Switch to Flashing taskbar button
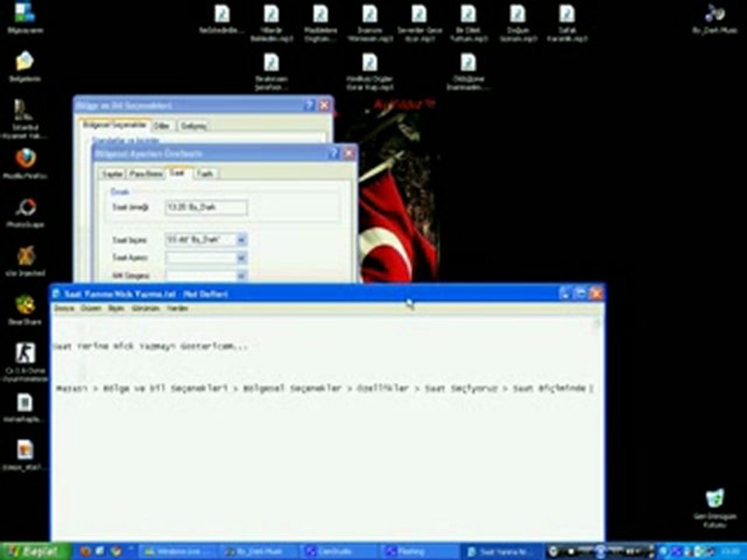This screenshot has width=747, height=560. [x=420, y=551]
